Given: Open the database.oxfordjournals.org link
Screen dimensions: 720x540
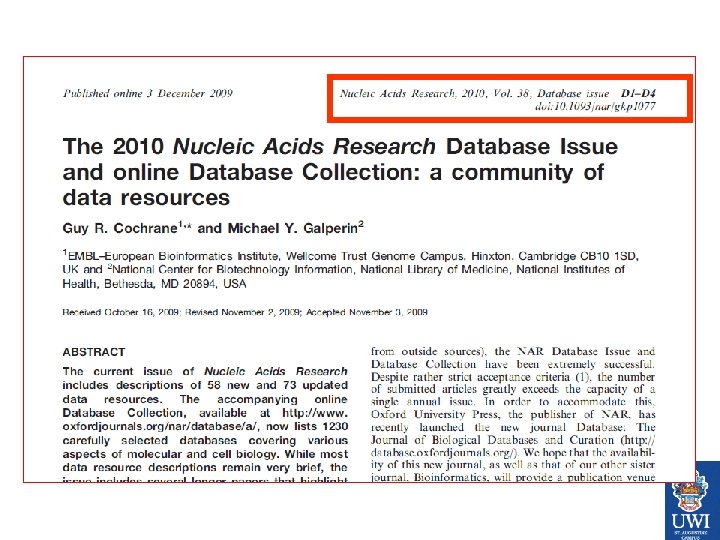Looking at the screenshot, I should coord(444,453).
